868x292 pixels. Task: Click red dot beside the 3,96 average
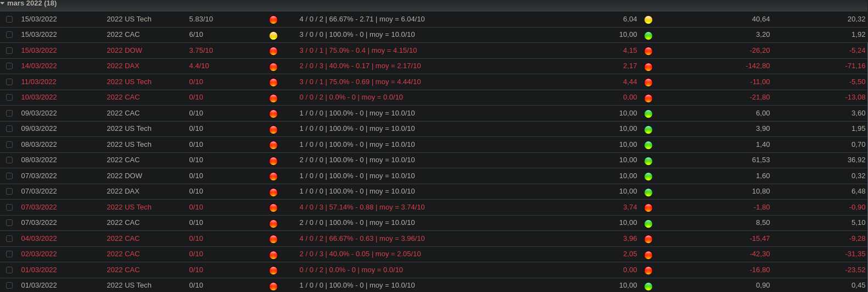click(x=648, y=239)
